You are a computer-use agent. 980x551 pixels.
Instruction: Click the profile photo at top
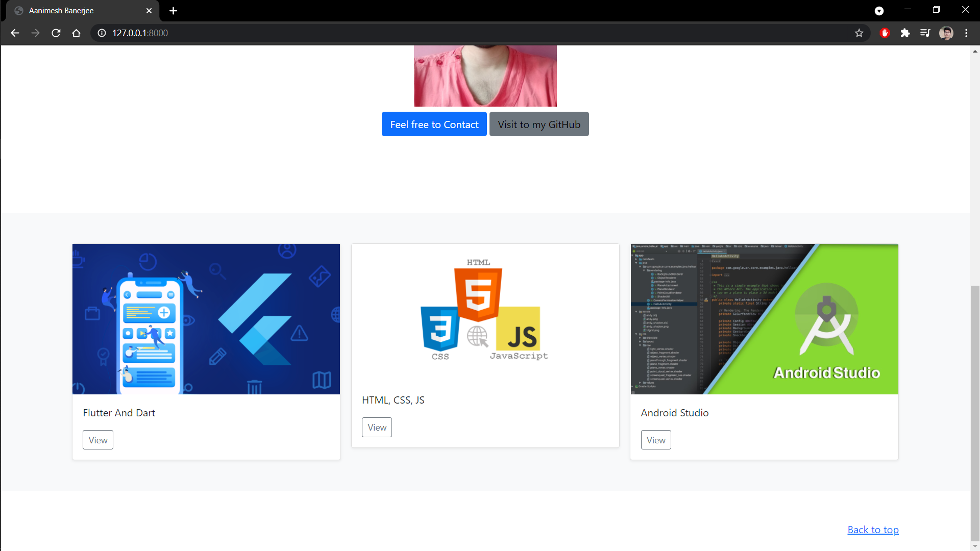[485, 76]
